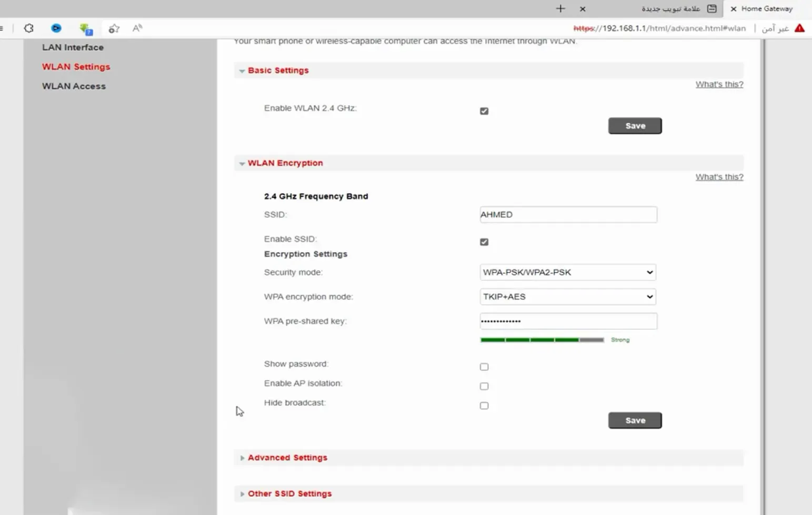Screen dimensions: 812x515
Task: Click the 'Enable AP isolation:' label
Action: tap(303, 383)
